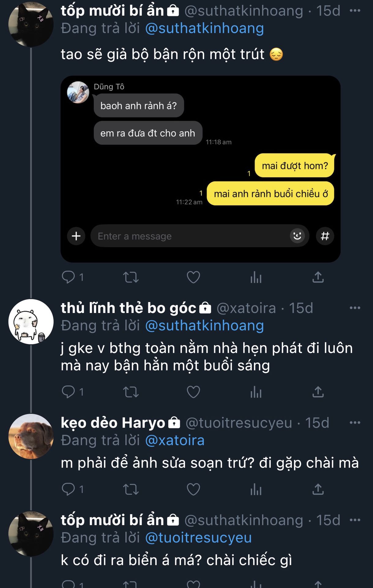Like the tweet with the chat screenshot
This screenshot has width=373, height=588.
pos(193,277)
